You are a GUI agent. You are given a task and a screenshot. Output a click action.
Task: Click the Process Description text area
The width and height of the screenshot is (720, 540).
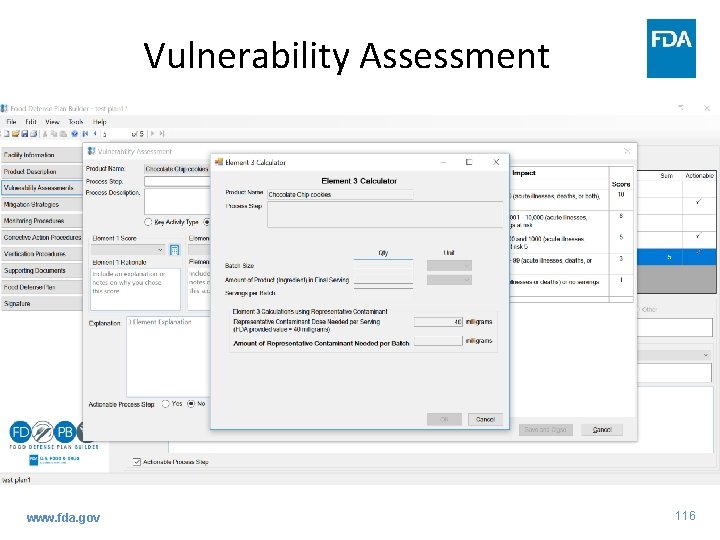[x=177, y=202]
